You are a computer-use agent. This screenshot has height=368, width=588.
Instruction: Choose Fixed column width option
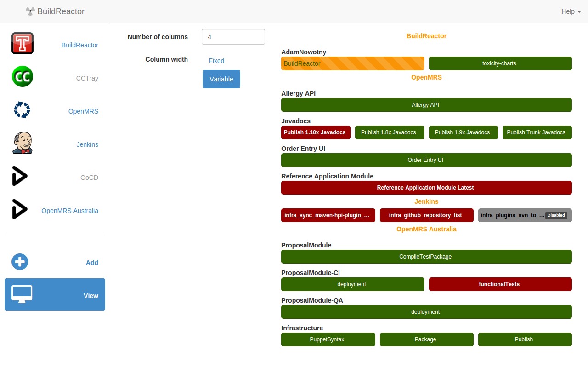point(216,61)
